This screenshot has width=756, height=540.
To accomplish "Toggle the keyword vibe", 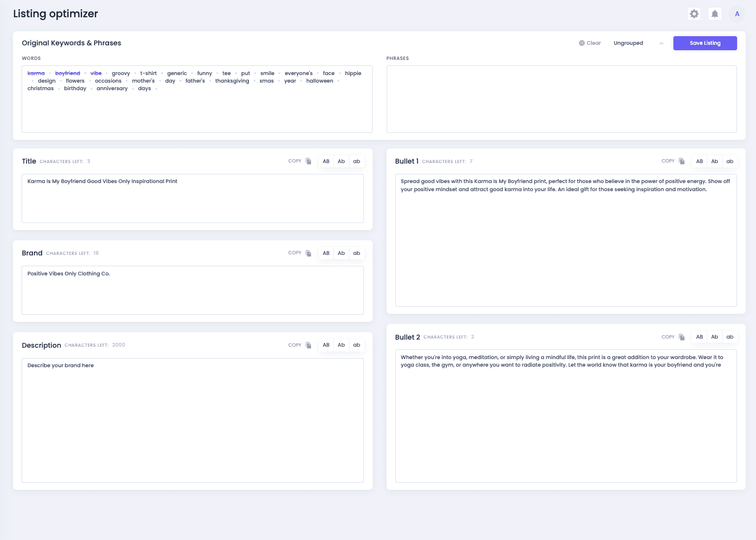I will click(96, 73).
